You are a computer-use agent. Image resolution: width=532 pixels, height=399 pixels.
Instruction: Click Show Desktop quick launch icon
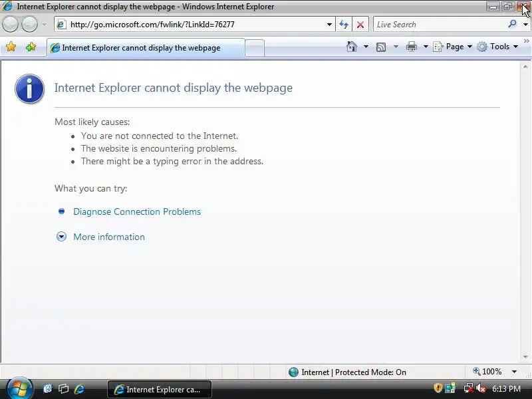click(x=47, y=389)
